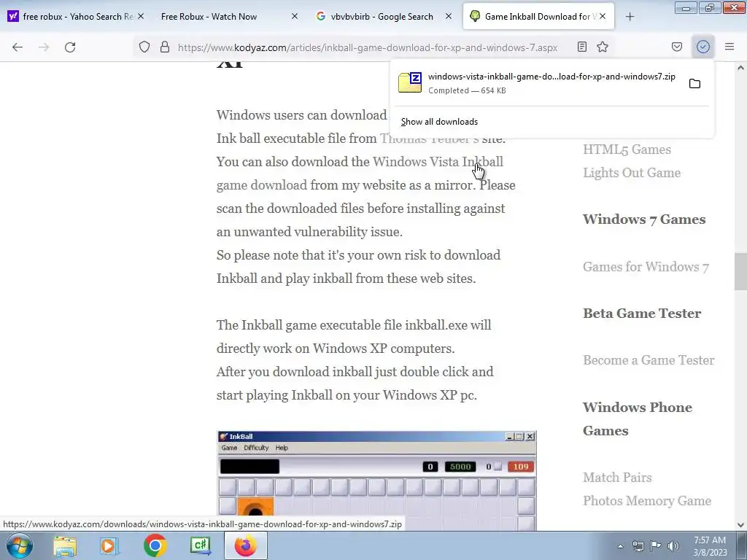Open the downloaded inkball zip file
Image resolution: width=747 pixels, height=560 pixels.
click(x=538, y=83)
